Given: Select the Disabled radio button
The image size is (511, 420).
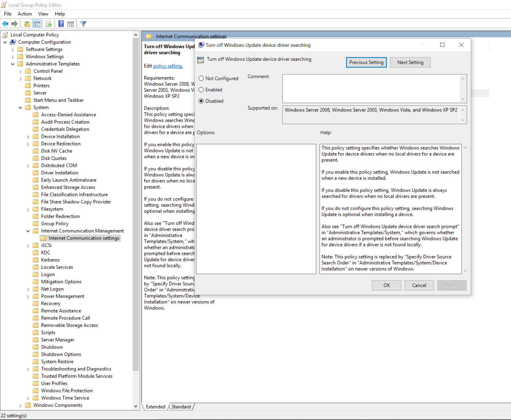Looking at the screenshot, I should pos(201,101).
